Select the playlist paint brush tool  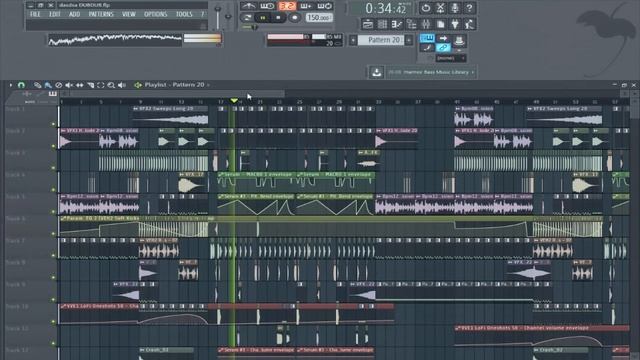48,85
